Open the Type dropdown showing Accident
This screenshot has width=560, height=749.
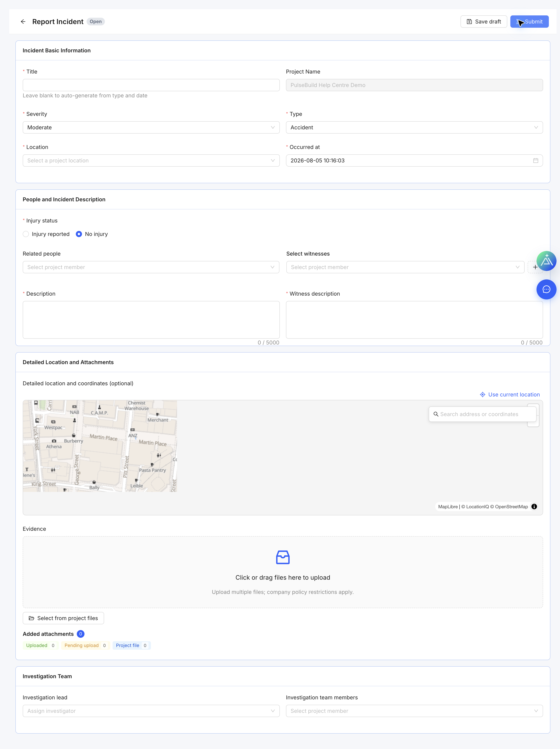414,127
